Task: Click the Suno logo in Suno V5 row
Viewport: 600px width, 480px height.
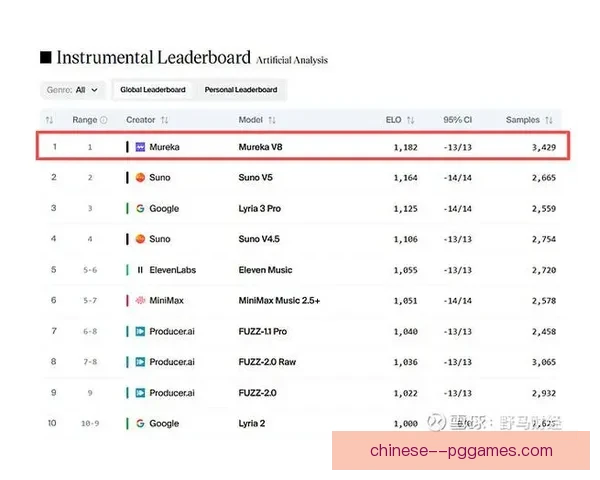Action: click(140, 178)
